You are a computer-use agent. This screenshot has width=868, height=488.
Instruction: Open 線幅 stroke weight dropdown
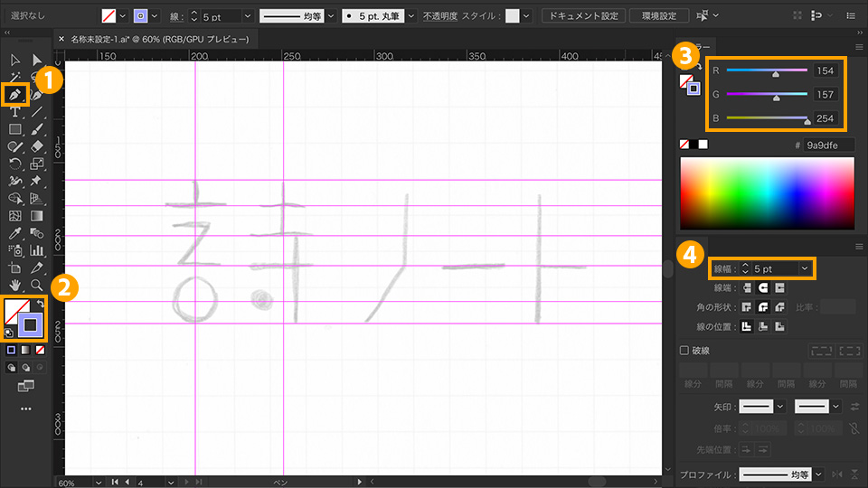805,269
